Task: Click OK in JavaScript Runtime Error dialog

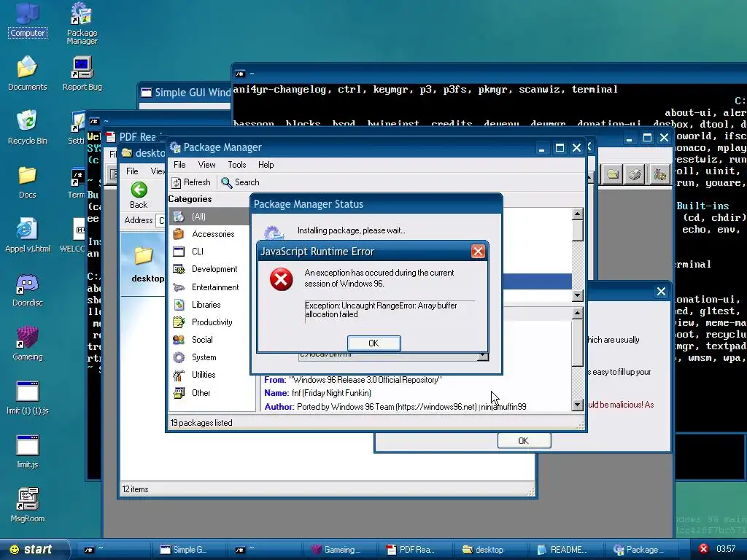Action: click(374, 343)
